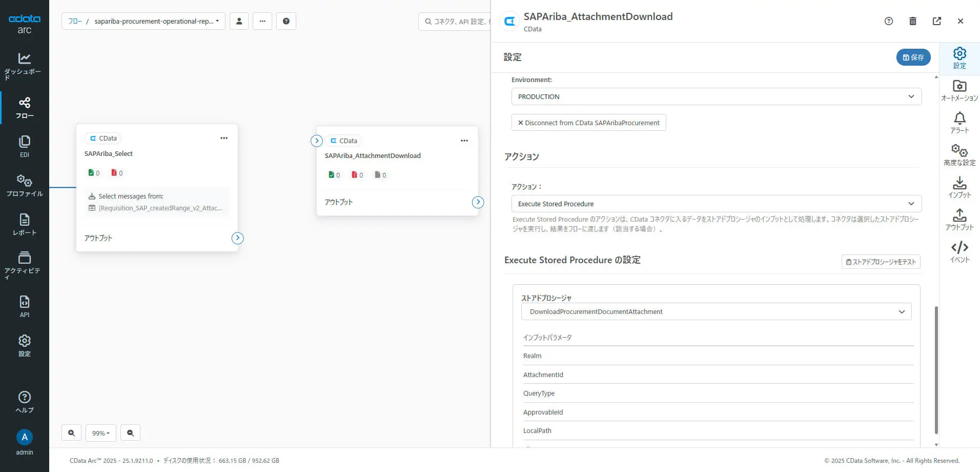980x472 pixels.
Task: Go to the Reports page
Action: pos(24,225)
